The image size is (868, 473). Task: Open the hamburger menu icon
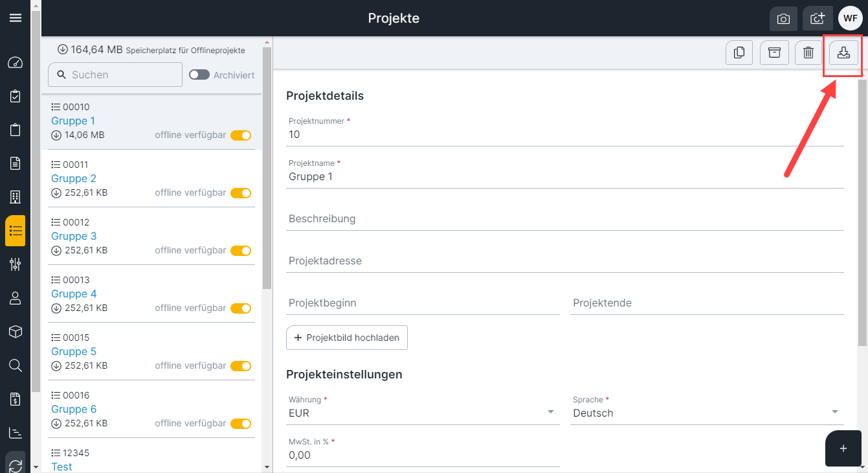click(x=15, y=17)
